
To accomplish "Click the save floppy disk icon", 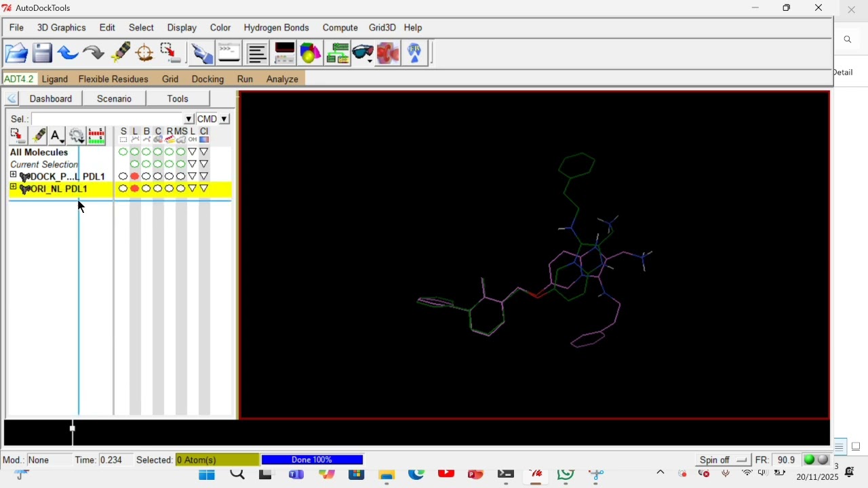I will [42, 53].
